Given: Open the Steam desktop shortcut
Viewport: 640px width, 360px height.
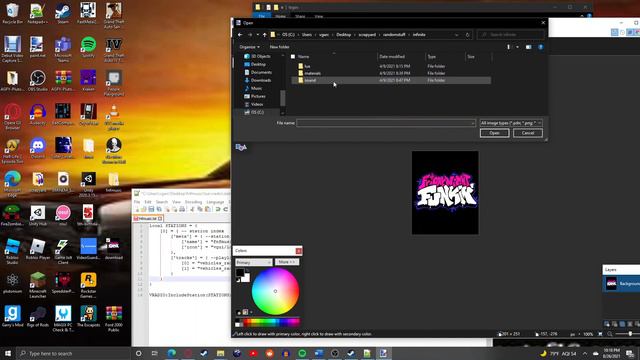Looking at the screenshot, I should (63, 13).
